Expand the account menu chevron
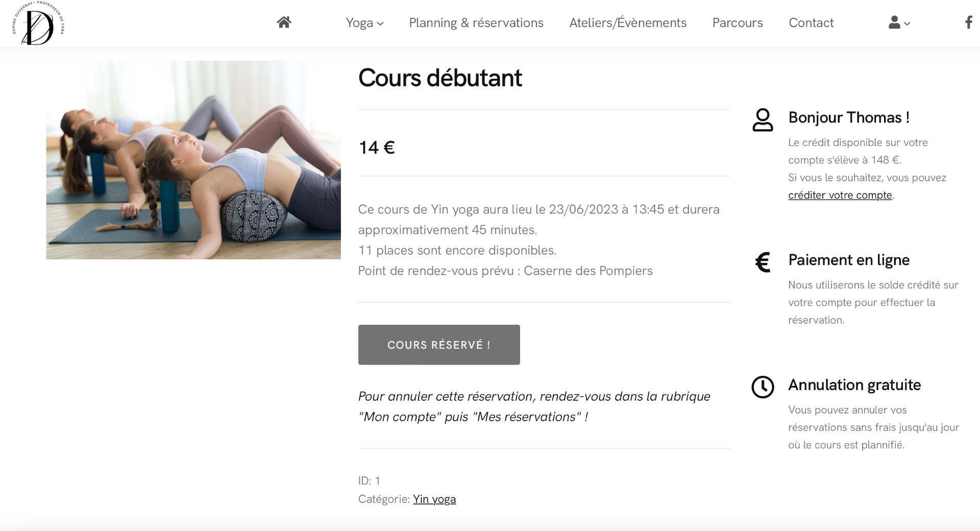Viewport: 980px width, 531px height. click(907, 23)
